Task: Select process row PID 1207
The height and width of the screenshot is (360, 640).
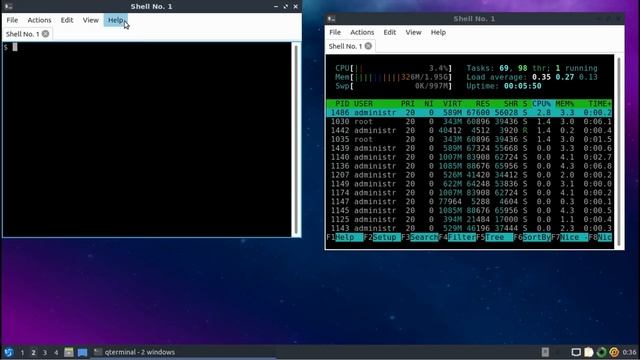Action: [469, 175]
